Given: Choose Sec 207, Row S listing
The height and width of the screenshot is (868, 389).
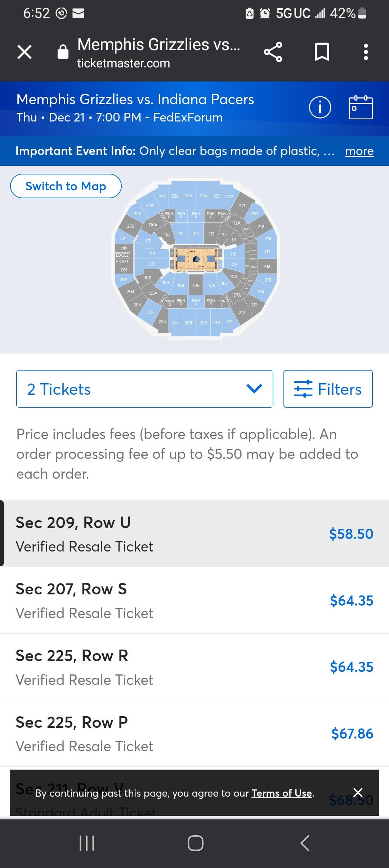Looking at the screenshot, I should coord(194,600).
